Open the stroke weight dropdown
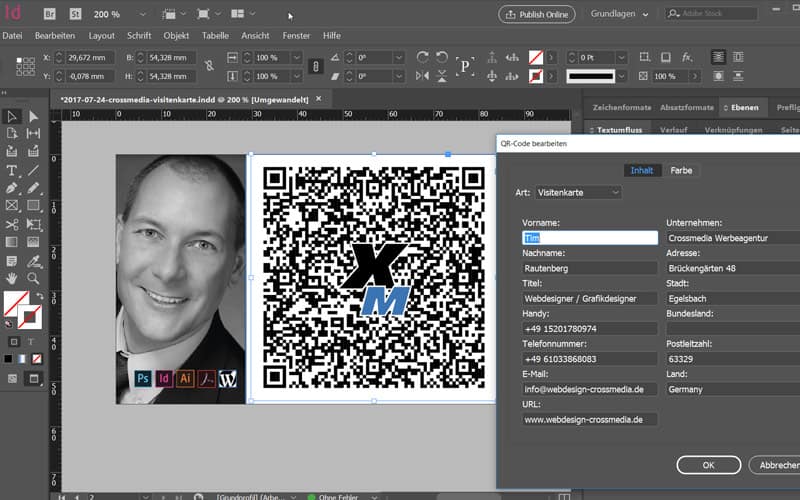The width and height of the screenshot is (800, 500). click(x=621, y=58)
